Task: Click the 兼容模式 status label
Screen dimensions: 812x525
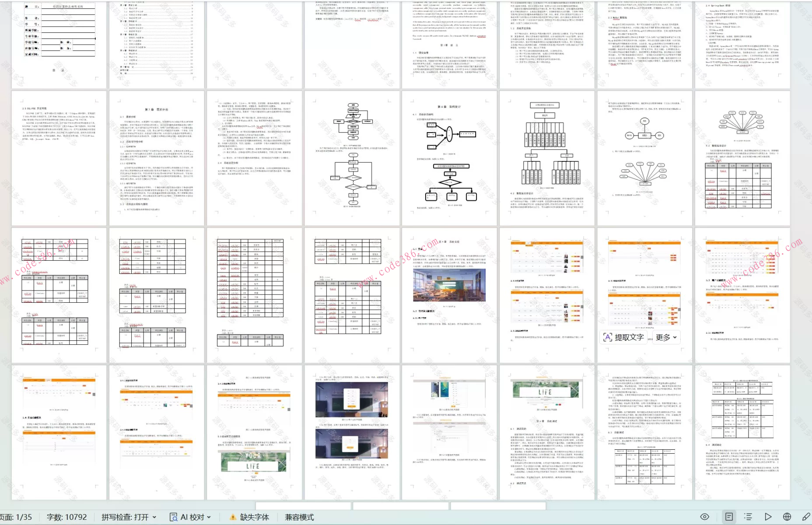Action: [x=299, y=517]
